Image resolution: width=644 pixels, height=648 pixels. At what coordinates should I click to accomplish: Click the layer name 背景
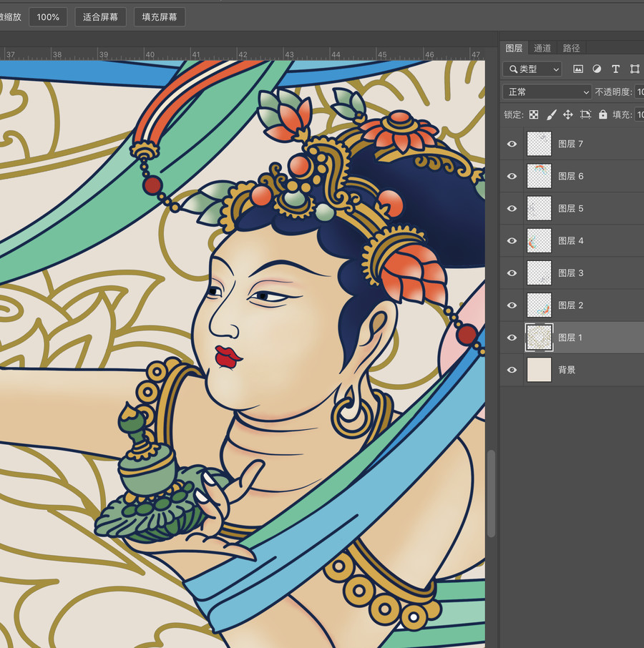click(x=567, y=370)
